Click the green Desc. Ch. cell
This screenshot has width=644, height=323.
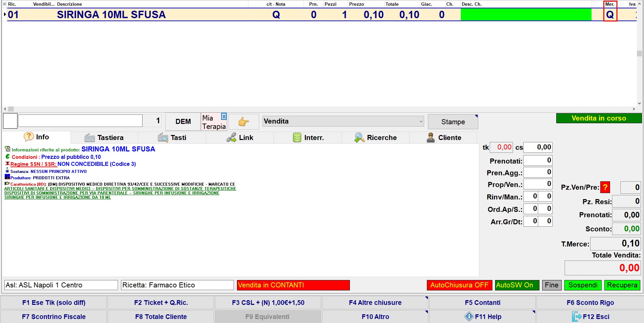526,15
